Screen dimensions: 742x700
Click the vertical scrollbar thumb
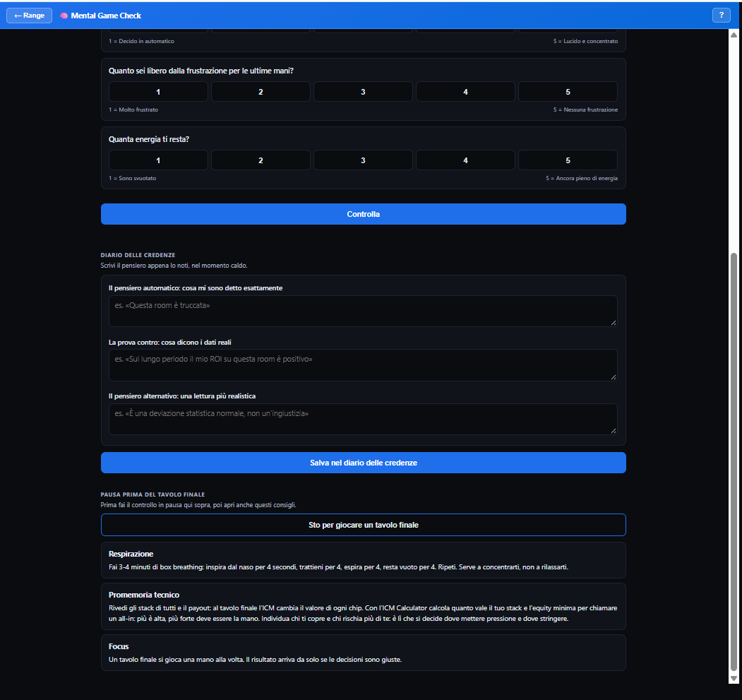click(734, 462)
